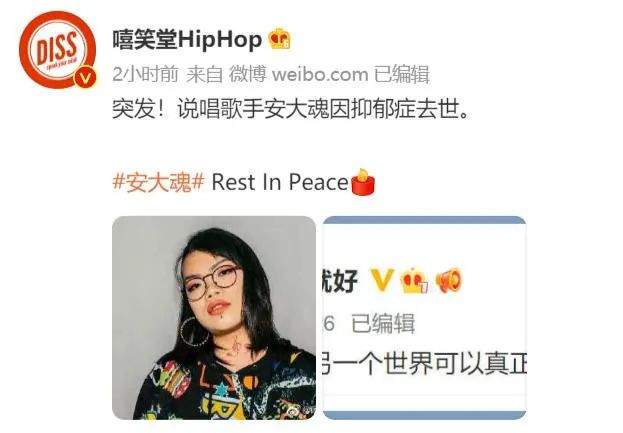Open the DISS profile avatar
Viewport: 623px width, 433px height.
pyautogui.click(x=58, y=50)
